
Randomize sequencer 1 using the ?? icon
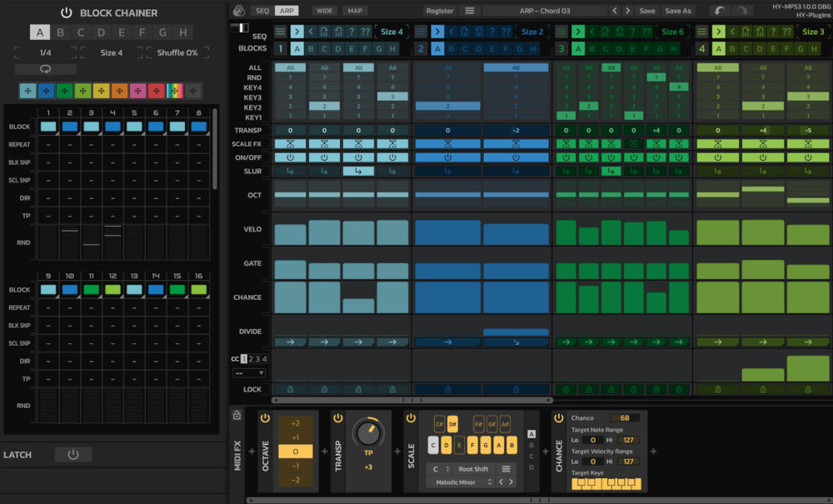click(x=367, y=31)
